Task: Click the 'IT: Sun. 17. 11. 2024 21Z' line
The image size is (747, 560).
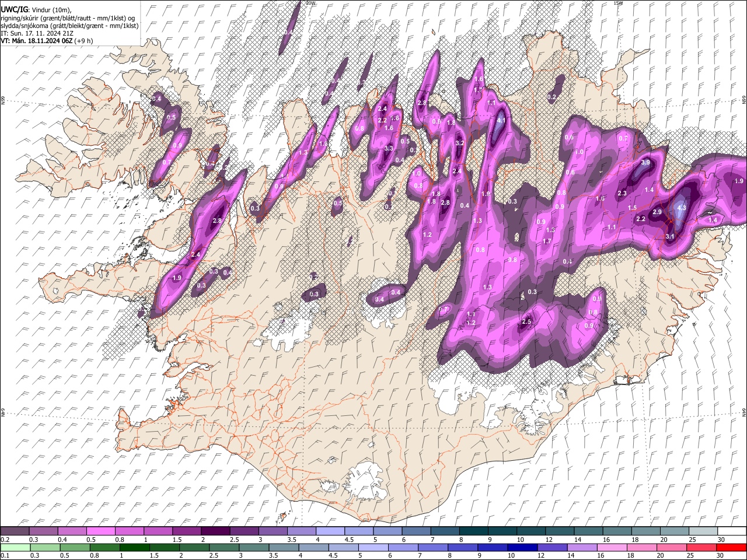Action: [x=37, y=33]
